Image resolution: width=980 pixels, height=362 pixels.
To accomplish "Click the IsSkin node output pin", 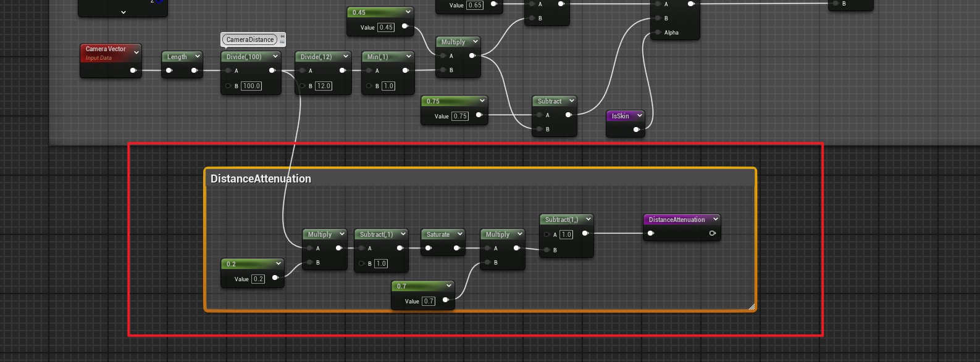I will (x=636, y=130).
